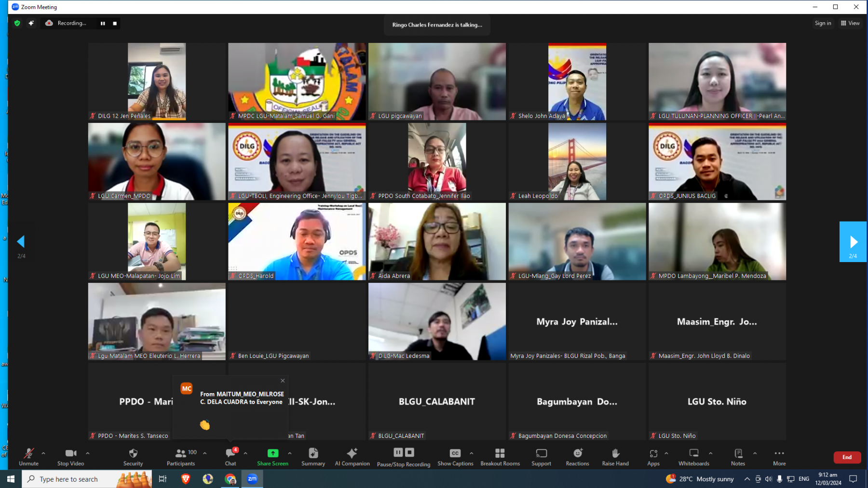Viewport: 868px width, 488px height.
Task: Open the Security shield icon
Action: pyautogui.click(x=133, y=453)
